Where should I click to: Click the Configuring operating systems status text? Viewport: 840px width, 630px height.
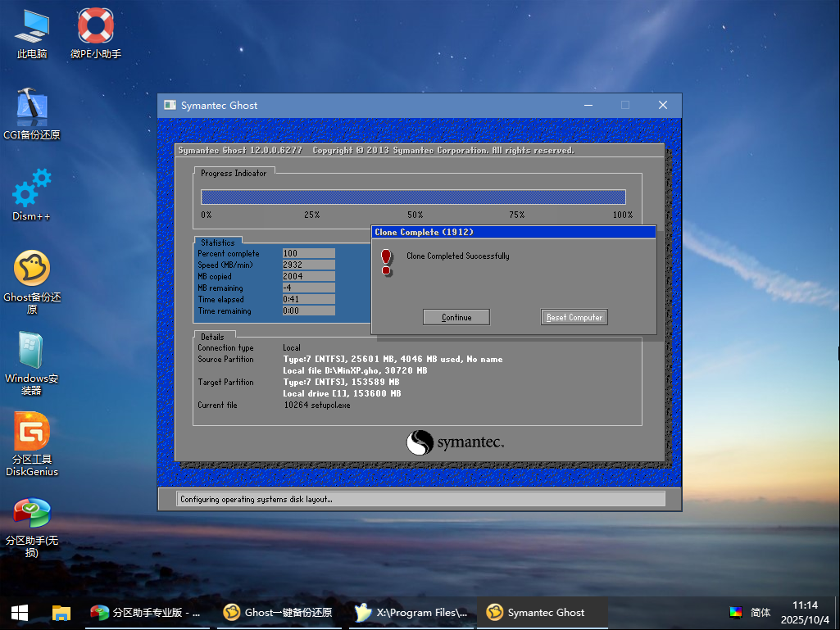click(256, 499)
